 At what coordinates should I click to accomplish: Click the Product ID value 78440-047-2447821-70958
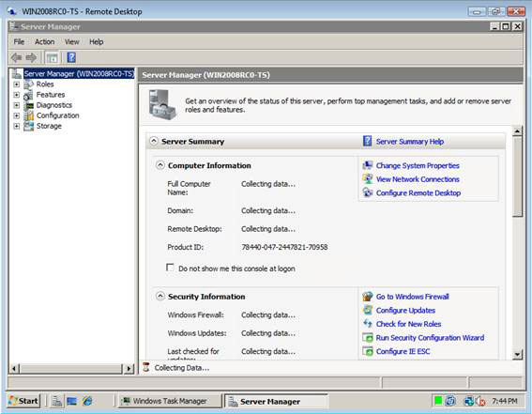click(284, 247)
